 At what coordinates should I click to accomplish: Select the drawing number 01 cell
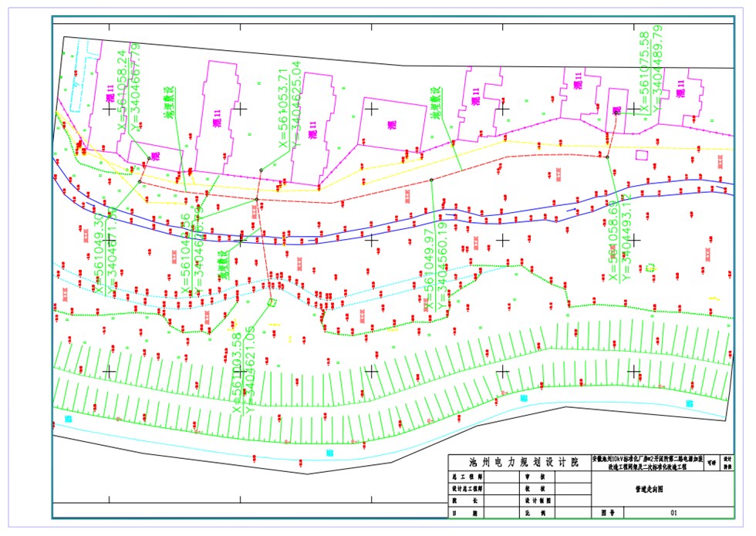(x=673, y=512)
